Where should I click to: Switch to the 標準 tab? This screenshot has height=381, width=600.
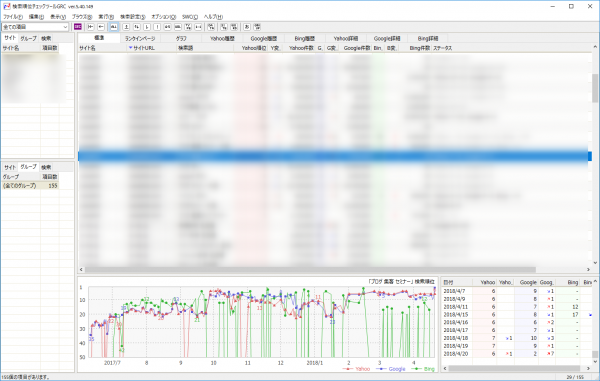pyautogui.click(x=99, y=38)
